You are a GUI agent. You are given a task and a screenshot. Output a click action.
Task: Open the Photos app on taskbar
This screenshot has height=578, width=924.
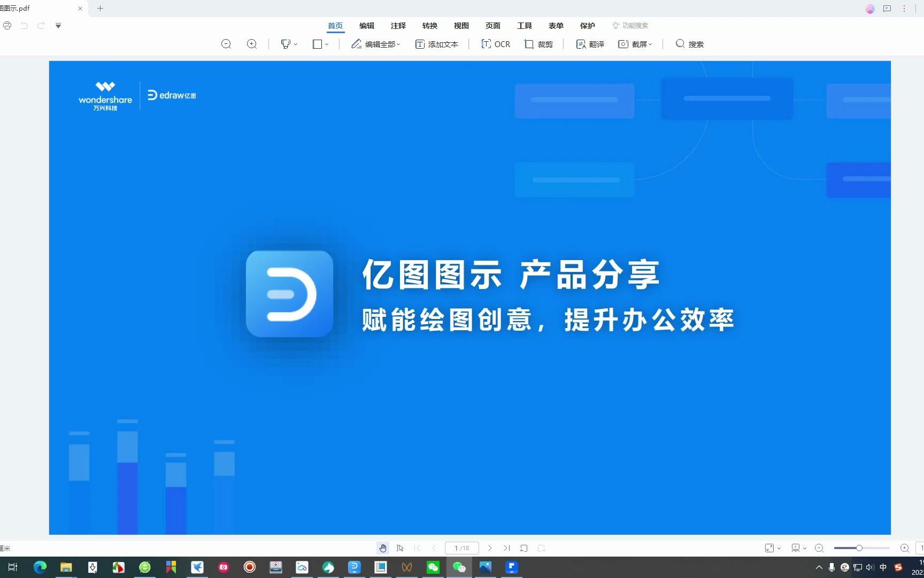point(486,567)
